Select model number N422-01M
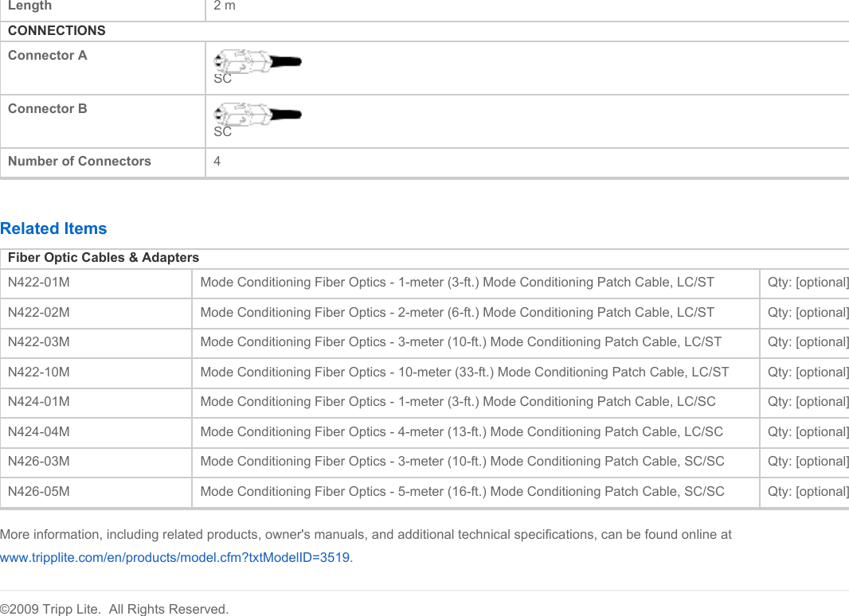Screen dimensions: 849x616 click(x=38, y=283)
